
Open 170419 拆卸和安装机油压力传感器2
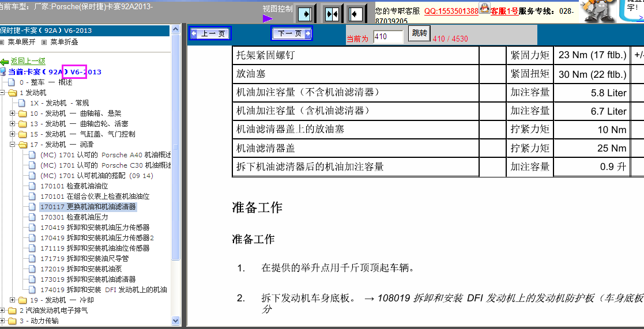pyautogui.click(x=97, y=238)
